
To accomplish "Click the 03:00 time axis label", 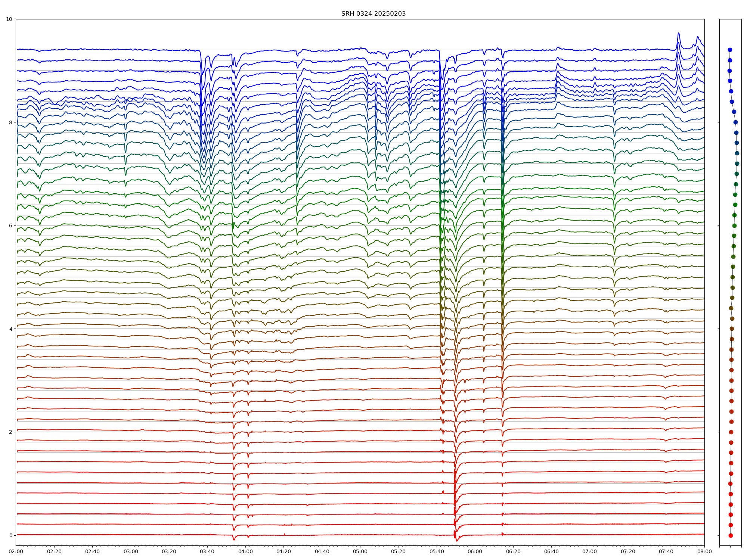I will (x=131, y=551).
